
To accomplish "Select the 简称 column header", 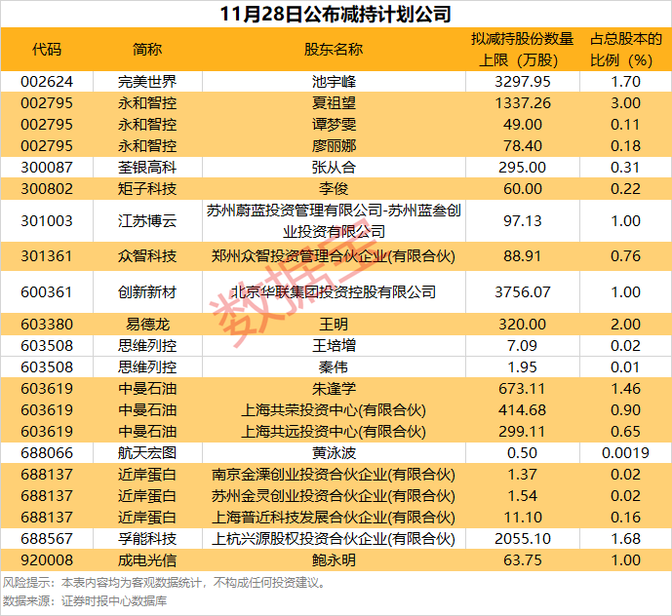I will click(147, 50).
